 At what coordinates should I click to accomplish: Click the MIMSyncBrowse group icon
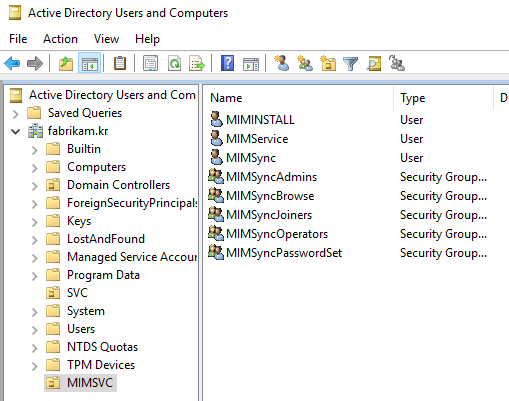pyautogui.click(x=216, y=195)
